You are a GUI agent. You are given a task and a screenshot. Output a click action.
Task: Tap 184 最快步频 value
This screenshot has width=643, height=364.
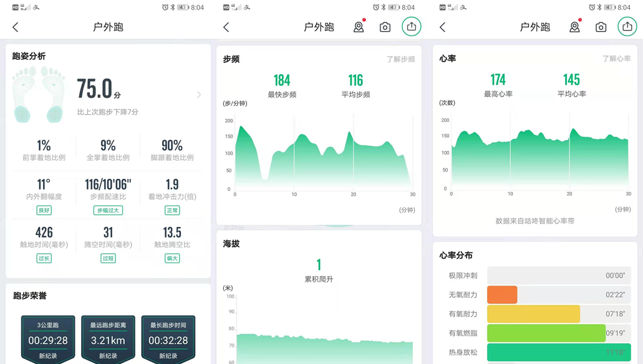tap(282, 80)
